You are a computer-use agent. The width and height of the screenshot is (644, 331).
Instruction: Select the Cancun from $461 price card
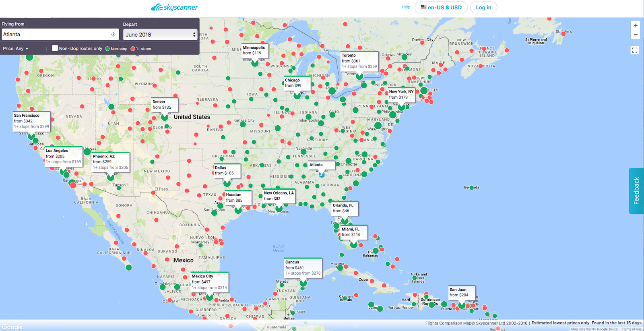click(303, 268)
